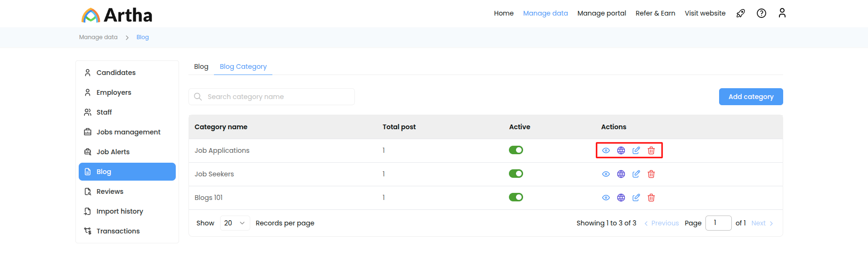Open the records per page dropdown
Screen dimensions: 868x274
coord(235,223)
